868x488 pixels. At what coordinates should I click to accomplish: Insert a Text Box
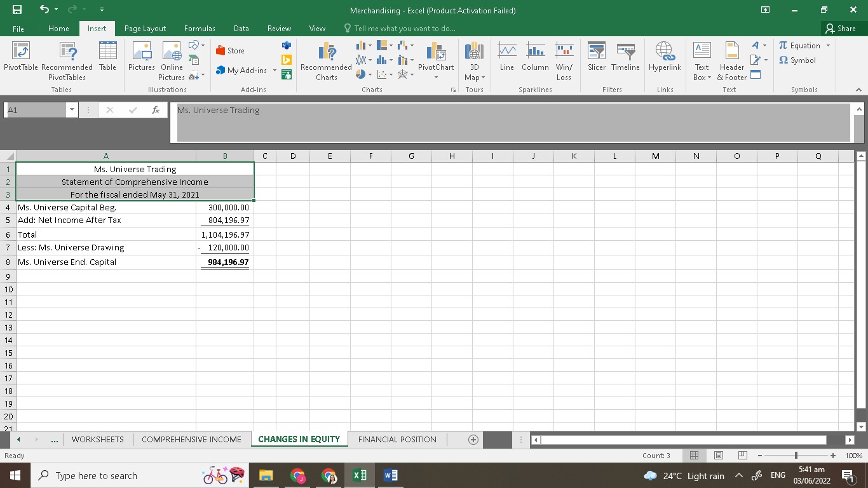point(702,62)
